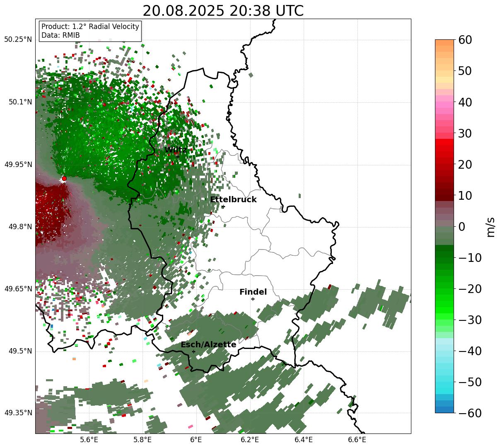The width and height of the screenshot is (500, 448).
Task: Click the 49.5°N latitude label
Action: (x=20, y=351)
